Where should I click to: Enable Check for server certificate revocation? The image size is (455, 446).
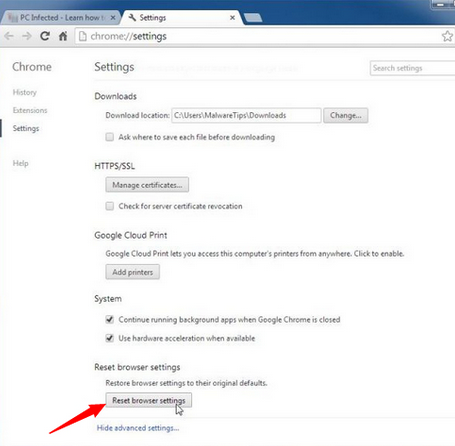tap(110, 206)
